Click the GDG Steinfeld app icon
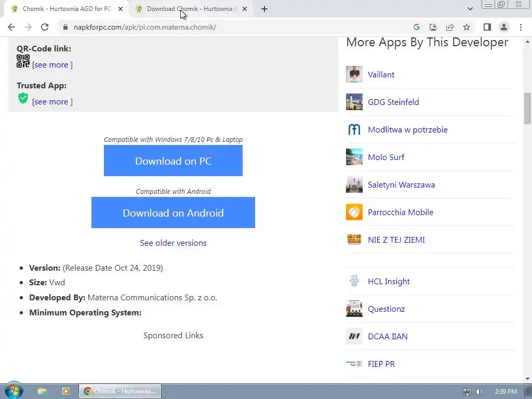Image resolution: width=532 pixels, height=399 pixels. pos(354,102)
